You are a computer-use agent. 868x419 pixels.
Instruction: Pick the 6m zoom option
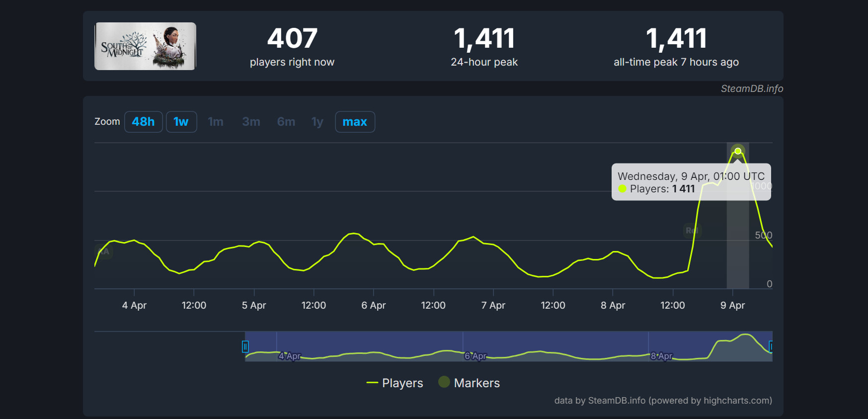tap(286, 122)
